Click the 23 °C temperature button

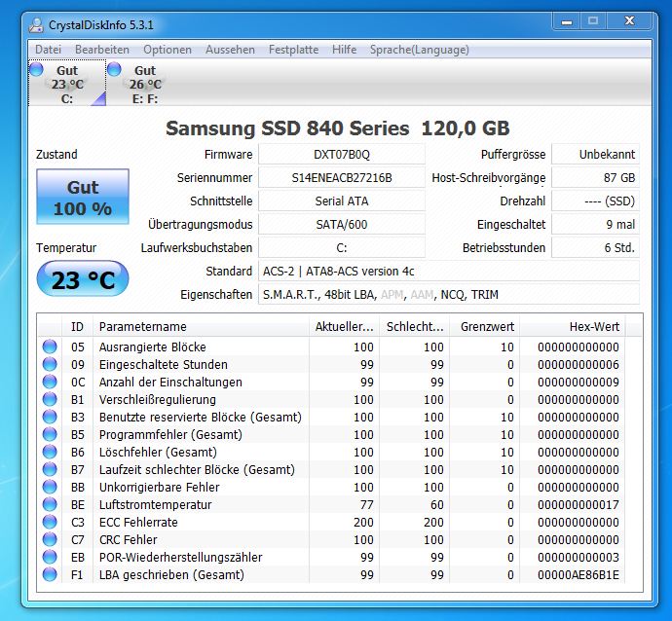[x=83, y=278]
